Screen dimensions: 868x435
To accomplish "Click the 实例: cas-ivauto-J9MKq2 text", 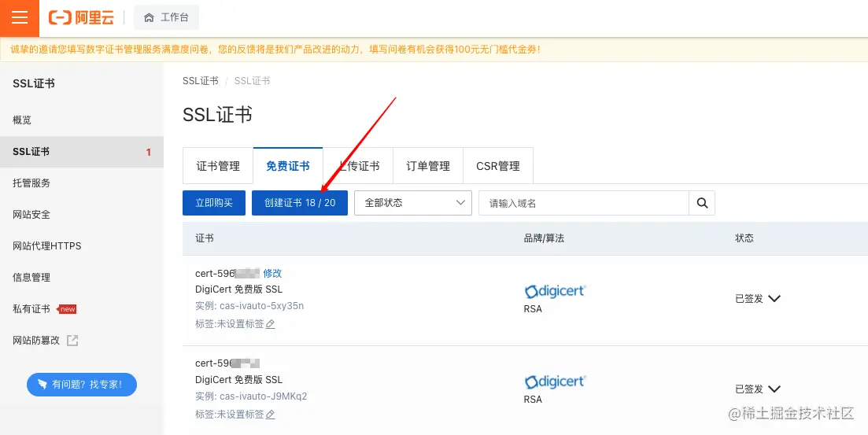I will pos(251,396).
